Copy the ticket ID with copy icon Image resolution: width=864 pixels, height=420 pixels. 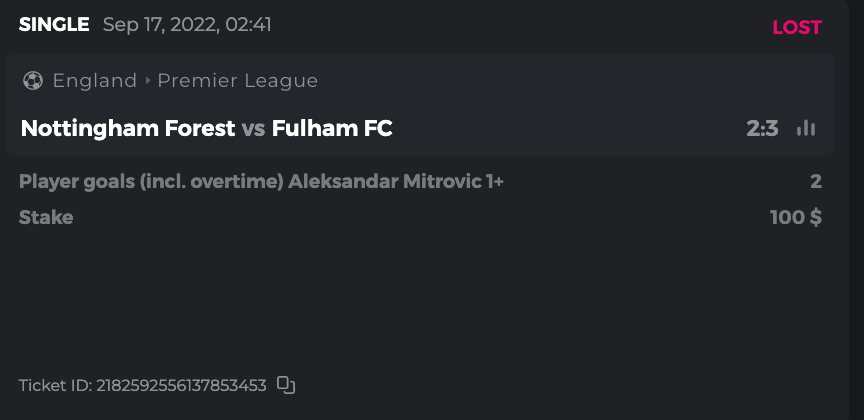click(286, 385)
